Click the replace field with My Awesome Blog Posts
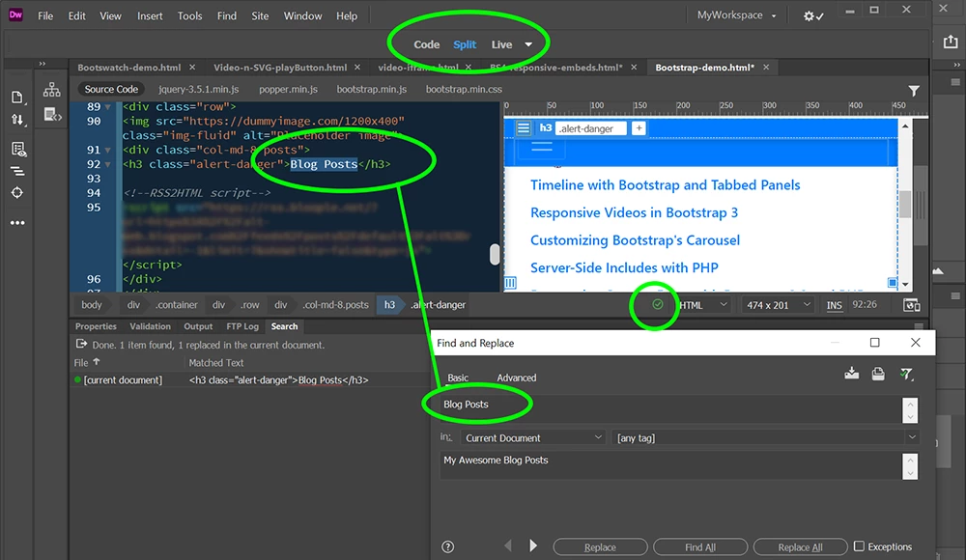966x560 pixels. click(670, 465)
